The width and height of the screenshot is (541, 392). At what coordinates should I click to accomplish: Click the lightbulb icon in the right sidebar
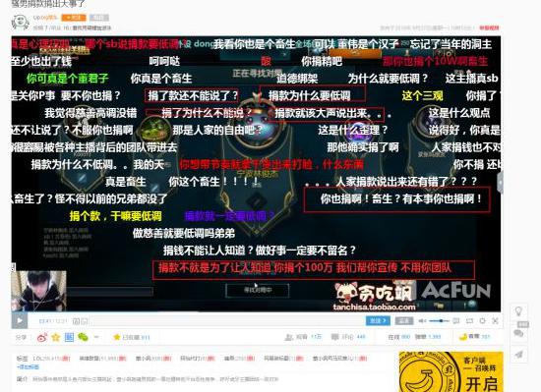(518, 312)
